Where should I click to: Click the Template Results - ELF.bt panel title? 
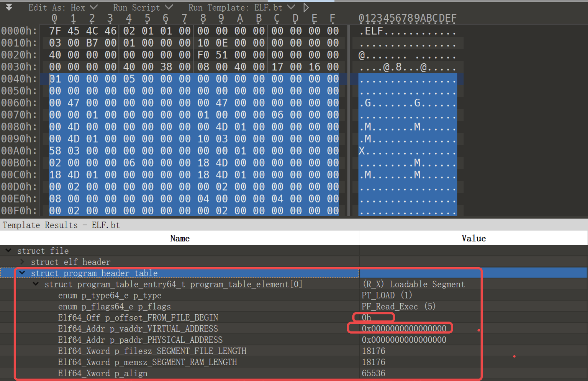click(61, 225)
